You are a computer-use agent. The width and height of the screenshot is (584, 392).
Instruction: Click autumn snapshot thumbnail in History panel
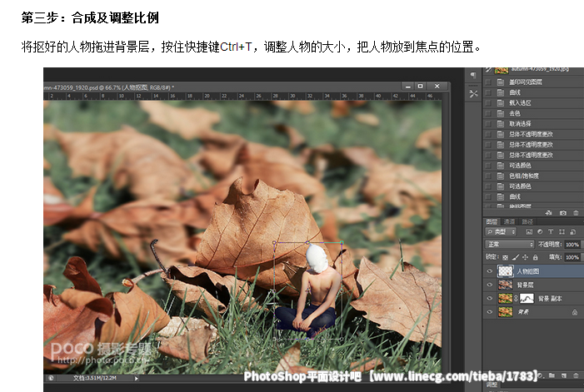point(501,70)
